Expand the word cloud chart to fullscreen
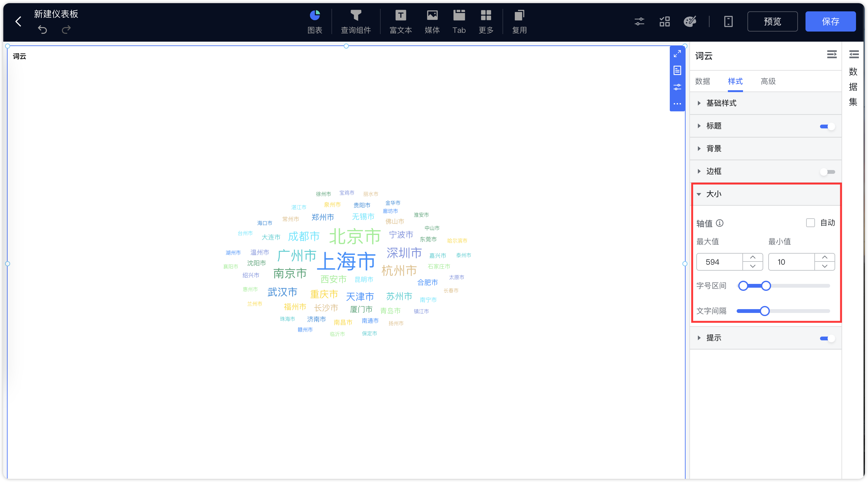Screen dimensions: 868x482 pyautogui.click(x=677, y=54)
